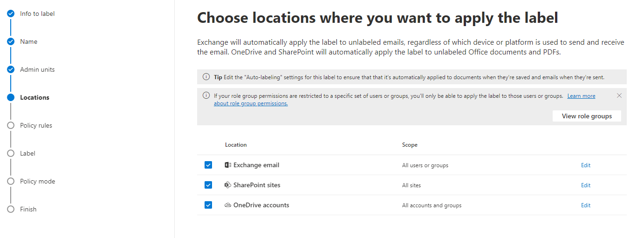Select the Label step in wizard
644x238 pixels.
[27, 153]
